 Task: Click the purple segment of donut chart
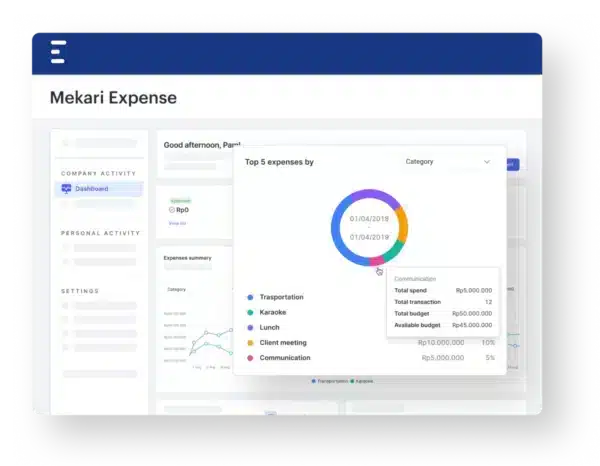[377, 194]
